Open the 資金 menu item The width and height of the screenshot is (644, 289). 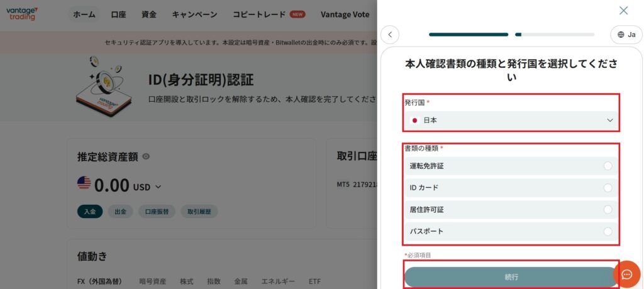pyautogui.click(x=148, y=14)
